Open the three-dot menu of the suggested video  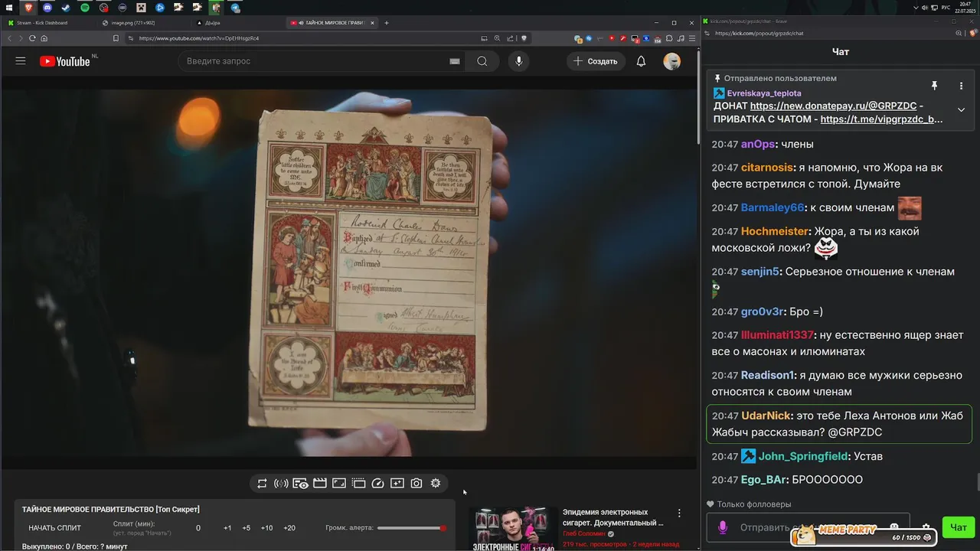(678, 514)
